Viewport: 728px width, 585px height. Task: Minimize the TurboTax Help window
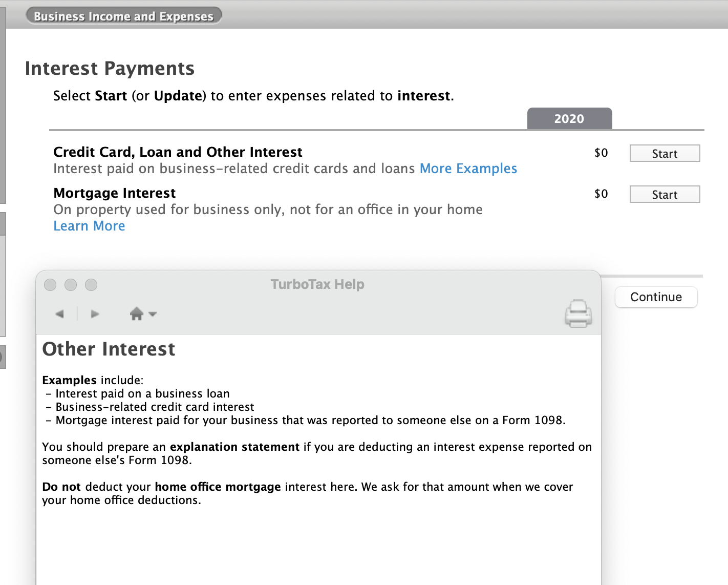[x=71, y=285]
